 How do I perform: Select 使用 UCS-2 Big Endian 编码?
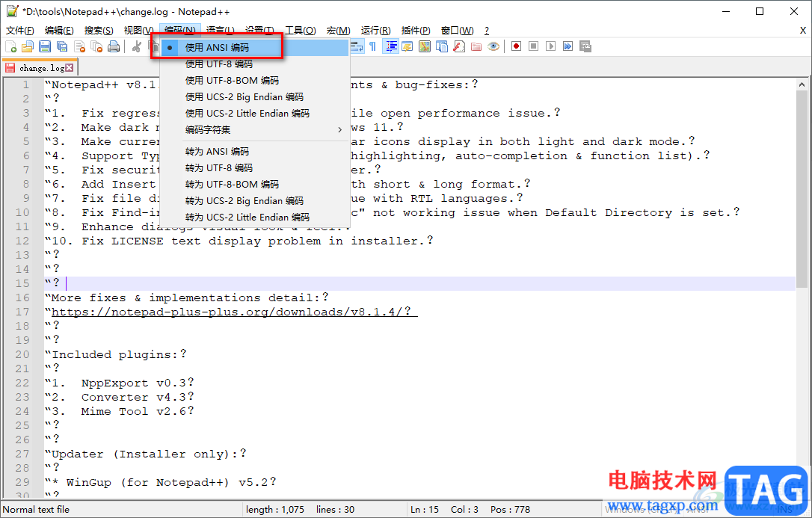click(x=255, y=96)
